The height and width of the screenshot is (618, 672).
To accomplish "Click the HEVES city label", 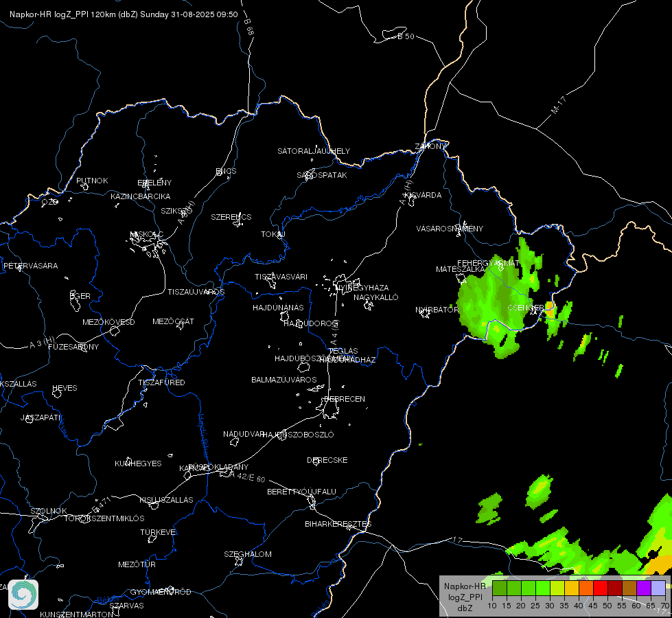I will pos(65,388).
